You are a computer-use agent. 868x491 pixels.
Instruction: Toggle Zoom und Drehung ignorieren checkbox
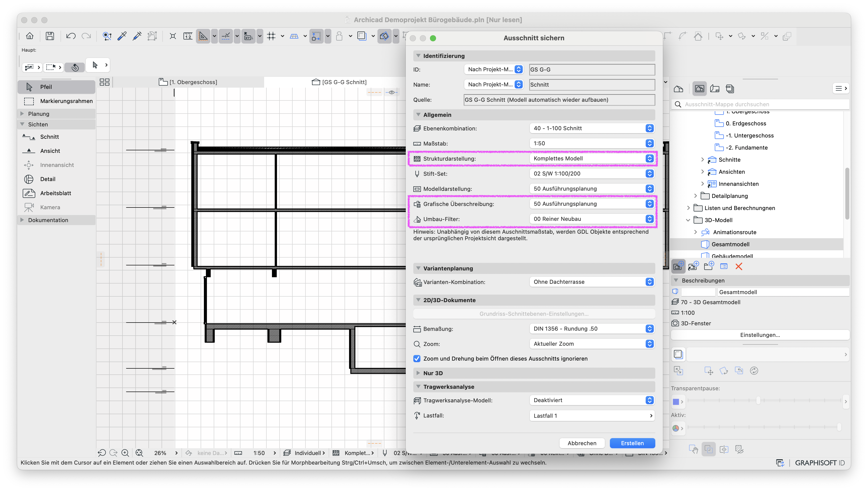pyautogui.click(x=417, y=359)
